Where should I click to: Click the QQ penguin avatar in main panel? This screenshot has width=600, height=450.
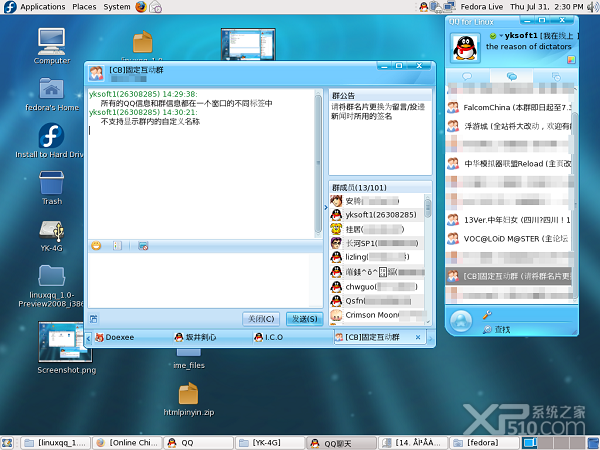[465, 48]
